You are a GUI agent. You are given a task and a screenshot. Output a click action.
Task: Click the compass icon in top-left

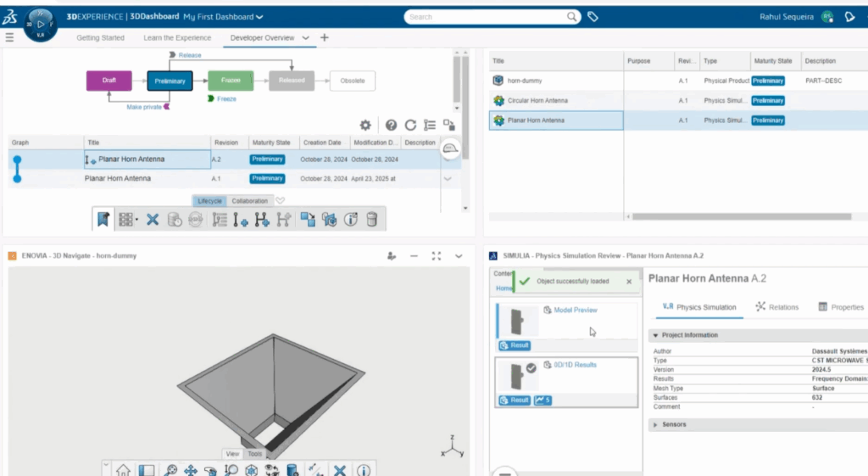pos(41,25)
